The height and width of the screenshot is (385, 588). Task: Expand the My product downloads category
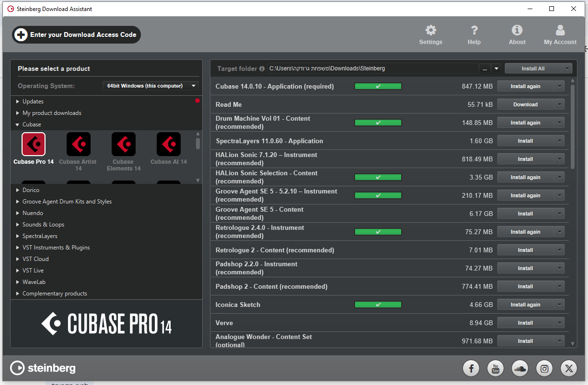coord(18,113)
